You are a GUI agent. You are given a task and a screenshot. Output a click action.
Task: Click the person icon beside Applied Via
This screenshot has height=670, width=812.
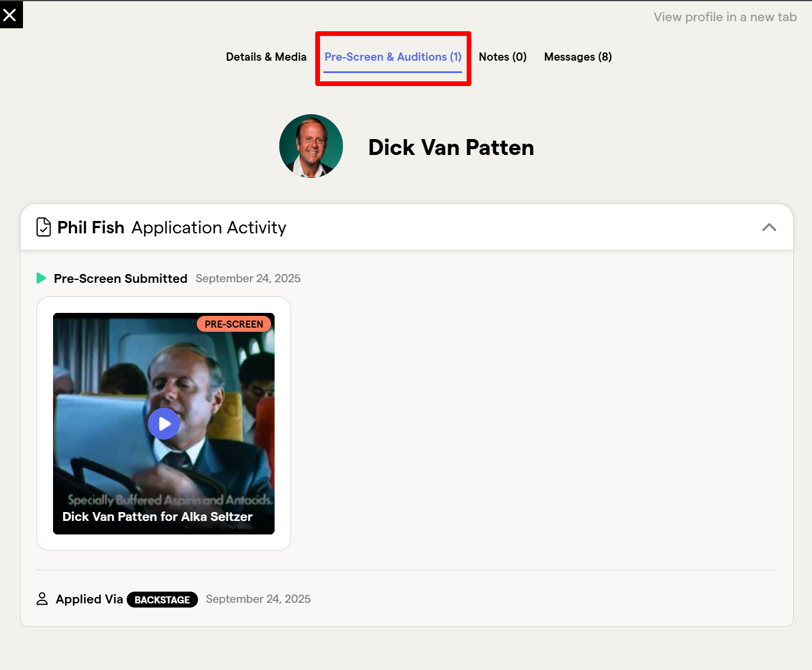tap(42, 599)
